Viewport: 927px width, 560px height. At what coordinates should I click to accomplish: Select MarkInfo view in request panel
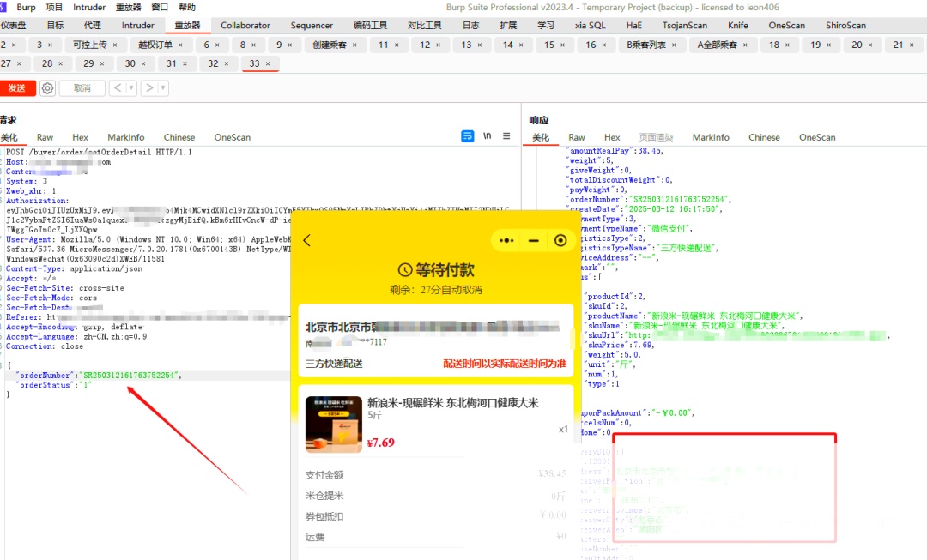tap(126, 137)
